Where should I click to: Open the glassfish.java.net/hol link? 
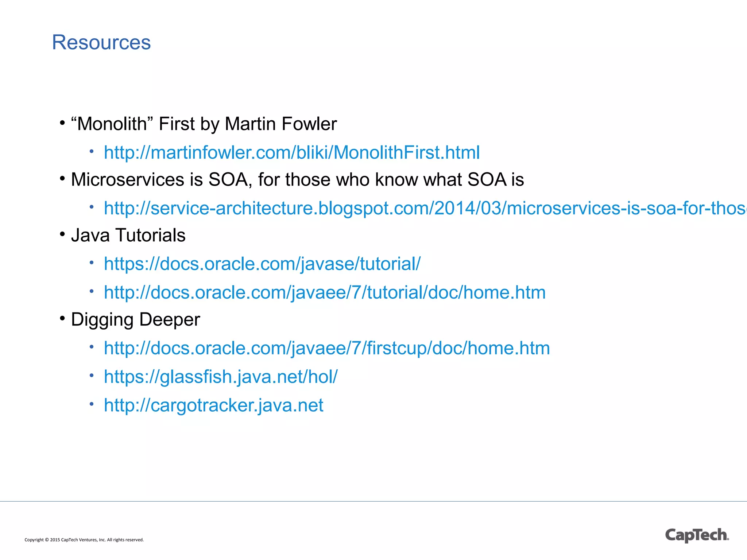coord(221,377)
